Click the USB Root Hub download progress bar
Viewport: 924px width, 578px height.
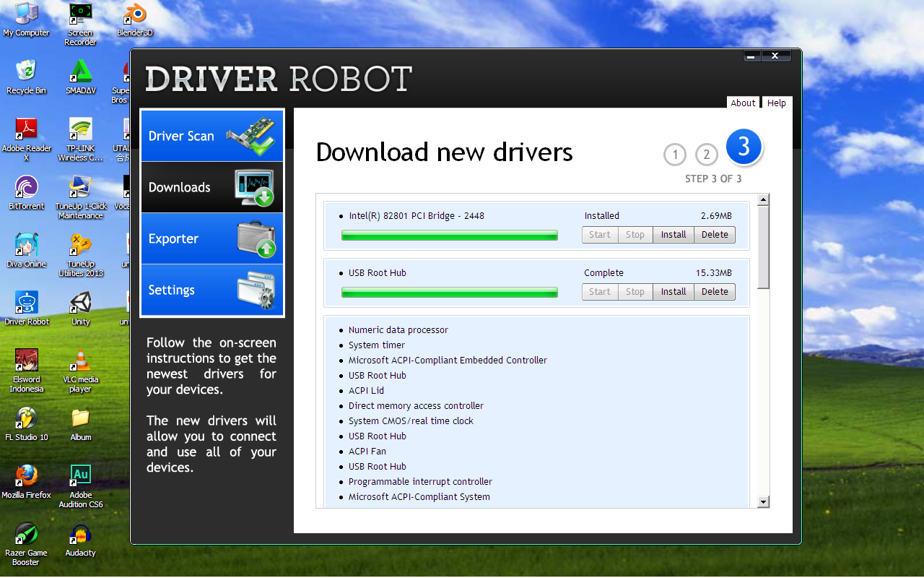pyautogui.click(x=450, y=292)
